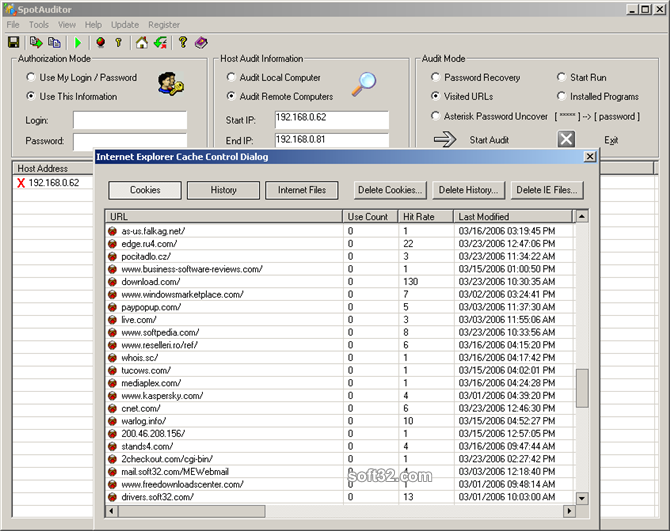Click the Save floppy disk toolbar icon
Viewport: 670px width, 531px height.
click(13, 42)
